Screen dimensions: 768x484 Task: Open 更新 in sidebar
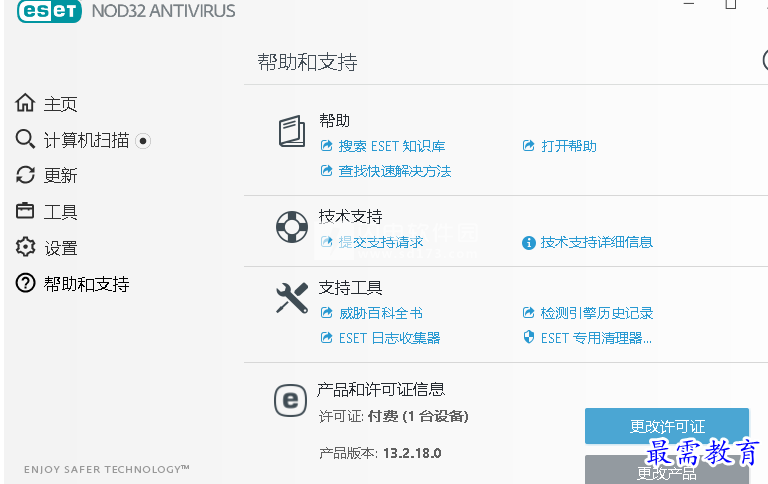point(60,175)
